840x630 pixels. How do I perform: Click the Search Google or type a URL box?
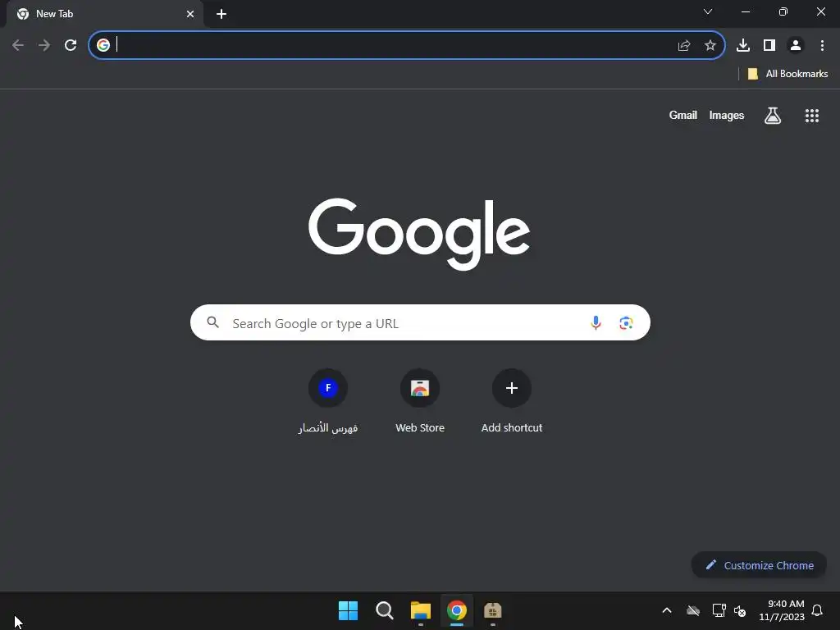point(420,322)
